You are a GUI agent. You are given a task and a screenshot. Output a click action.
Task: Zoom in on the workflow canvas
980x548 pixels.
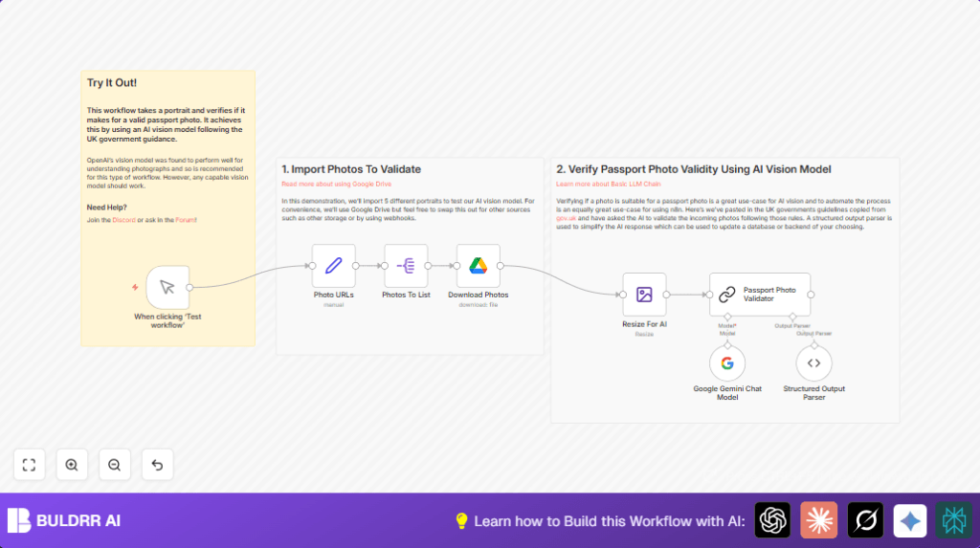click(x=72, y=465)
